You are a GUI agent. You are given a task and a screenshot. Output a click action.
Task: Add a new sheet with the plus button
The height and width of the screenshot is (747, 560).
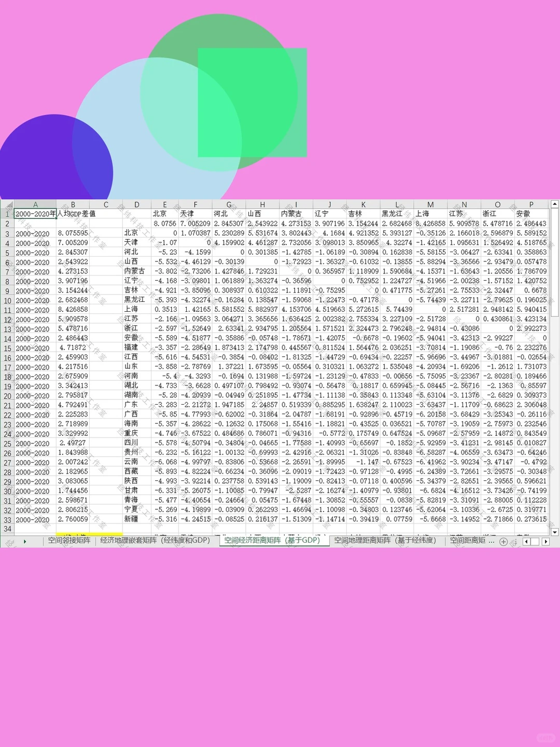503,542
